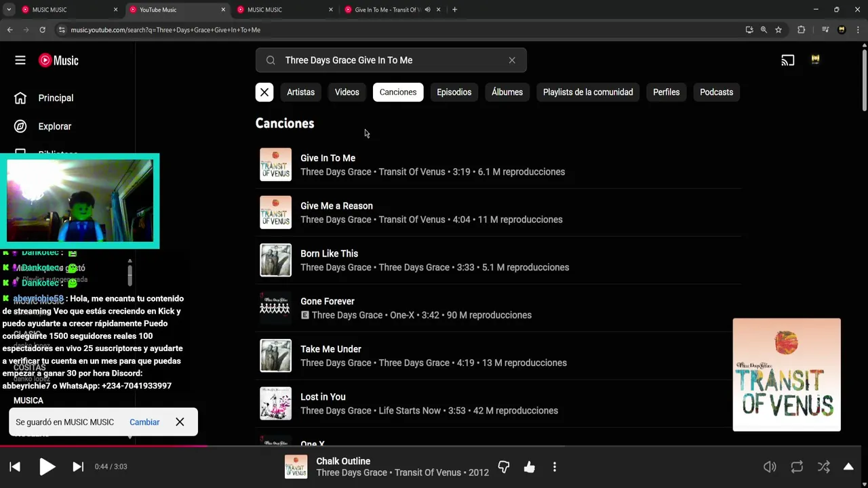
Task: Toggle the player volume mute icon
Action: pyautogui.click(x=770, y=467)
